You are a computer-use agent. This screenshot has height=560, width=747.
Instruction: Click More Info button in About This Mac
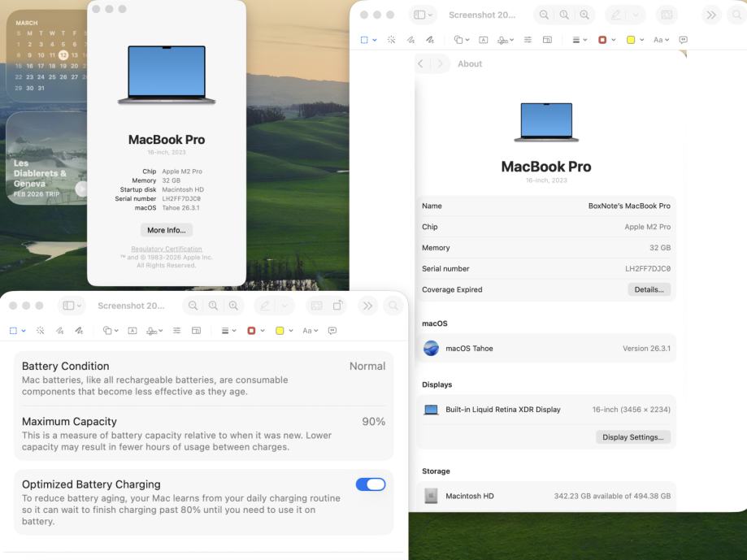pos(167,230)
